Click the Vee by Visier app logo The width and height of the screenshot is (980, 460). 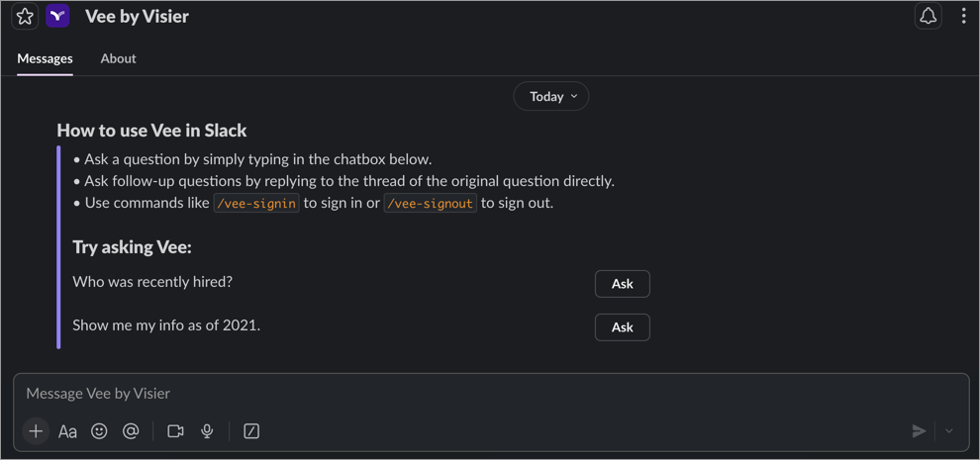click(58, 17)
